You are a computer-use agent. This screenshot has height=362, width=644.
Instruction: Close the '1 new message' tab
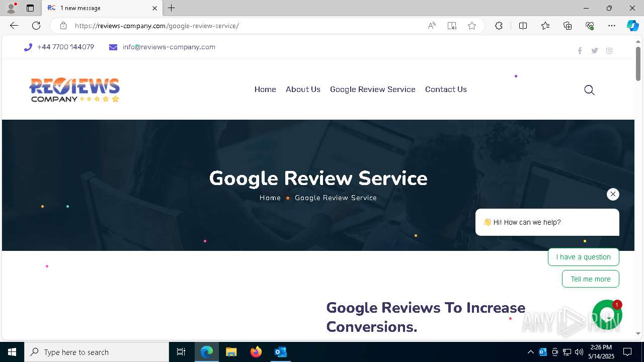154,8
